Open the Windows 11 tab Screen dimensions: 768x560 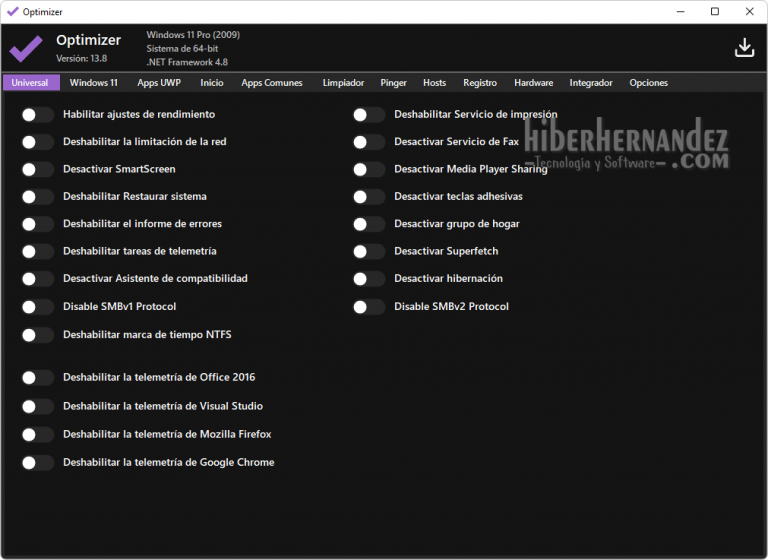[x=93, y=83]
